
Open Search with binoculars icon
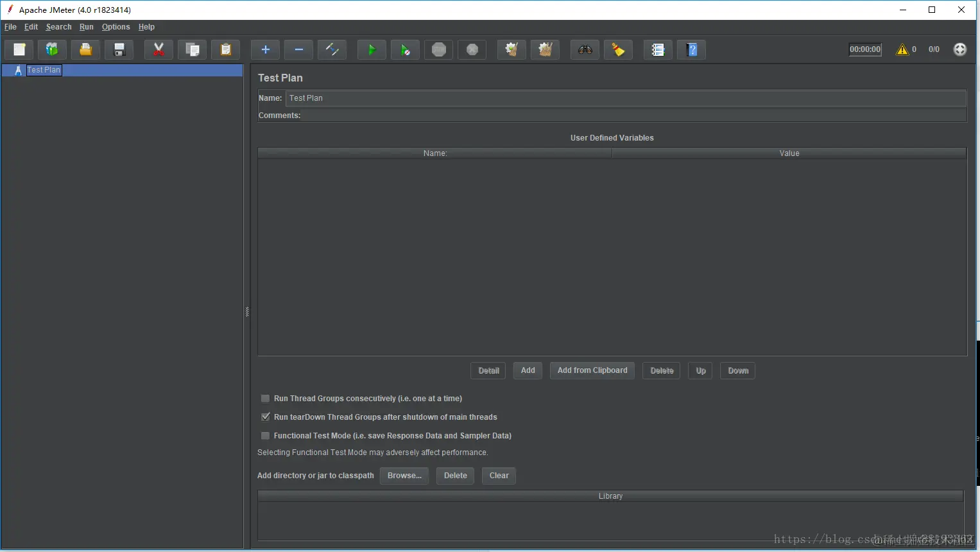tap(585, 49)
